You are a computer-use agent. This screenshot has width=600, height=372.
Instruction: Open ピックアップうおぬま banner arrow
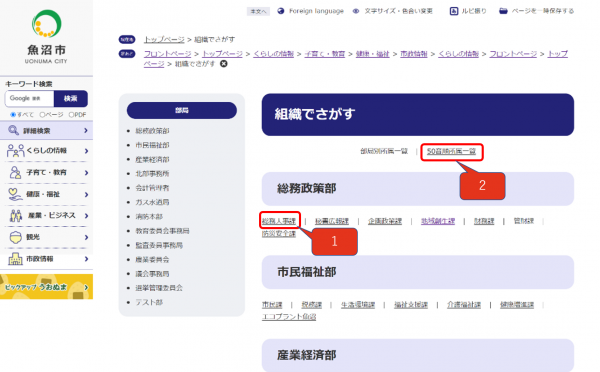[86, 287]
